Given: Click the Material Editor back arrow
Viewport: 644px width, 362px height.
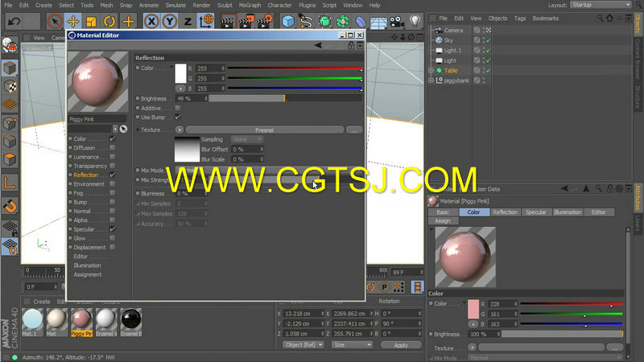Looking at the screenshot, I should point(319,45).
